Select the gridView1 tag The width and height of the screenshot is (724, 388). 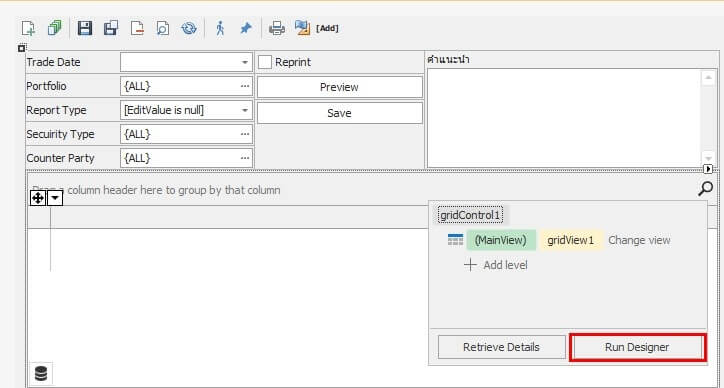pos(571,240)
